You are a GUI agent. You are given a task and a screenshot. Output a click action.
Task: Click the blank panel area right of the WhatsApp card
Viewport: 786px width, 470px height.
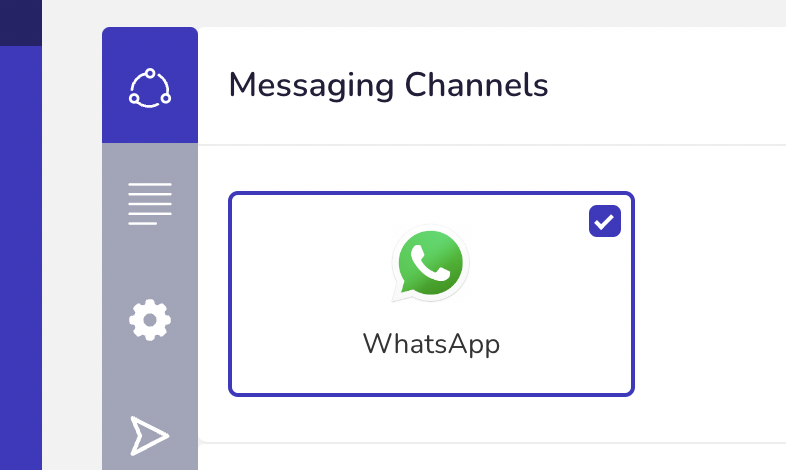click(x=710, y=294)
